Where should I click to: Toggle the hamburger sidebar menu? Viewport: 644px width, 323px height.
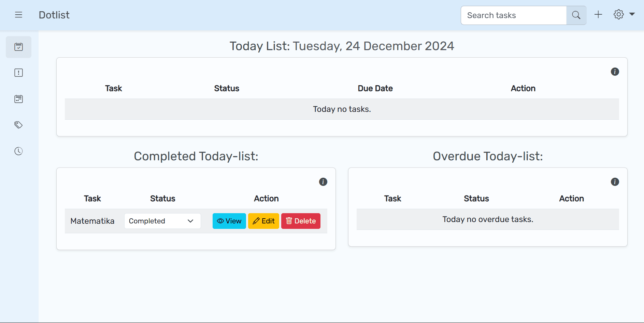[x=19, y=15]
